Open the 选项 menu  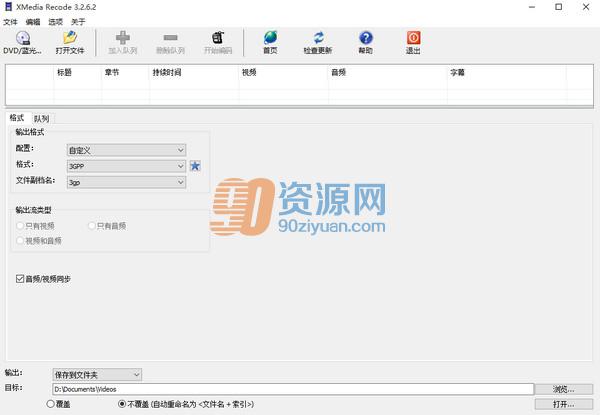coord(55,22)
